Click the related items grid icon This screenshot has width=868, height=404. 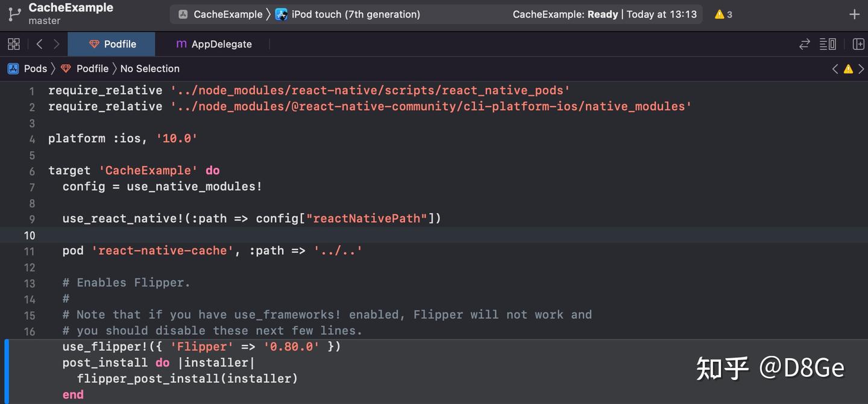coord(13,43)
